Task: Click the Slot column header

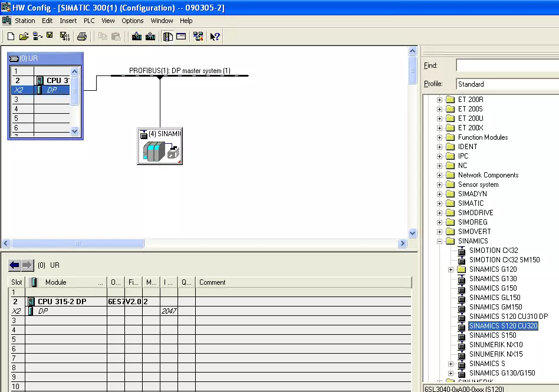Action: (17, 282)
